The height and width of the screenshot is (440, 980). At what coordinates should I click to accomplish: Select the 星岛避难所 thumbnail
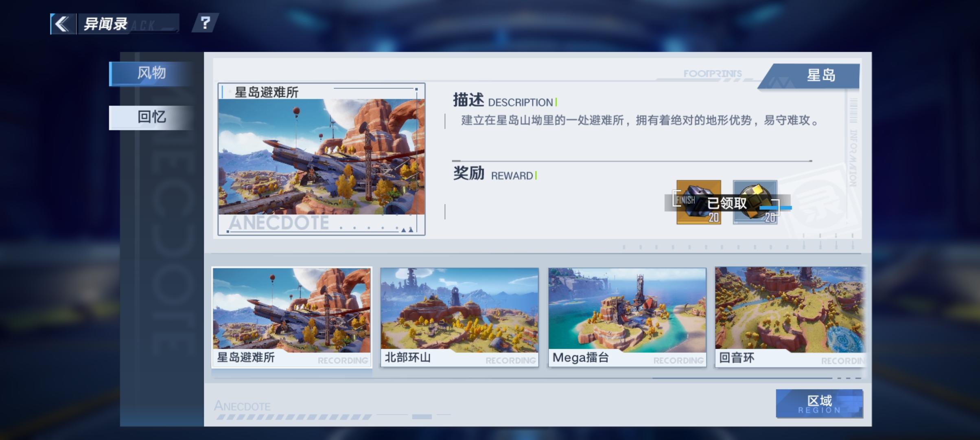(292, 317)
